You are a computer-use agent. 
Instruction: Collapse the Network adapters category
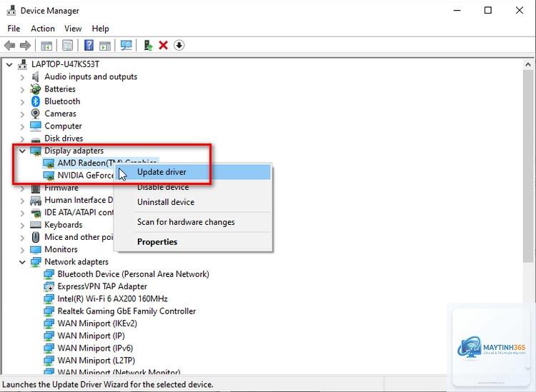22,262
